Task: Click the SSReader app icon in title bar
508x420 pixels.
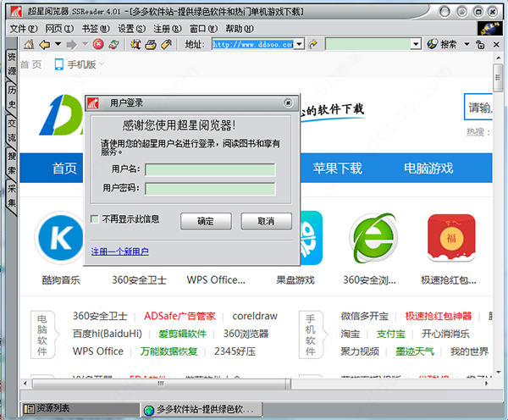Action: (x=15, y=12)
